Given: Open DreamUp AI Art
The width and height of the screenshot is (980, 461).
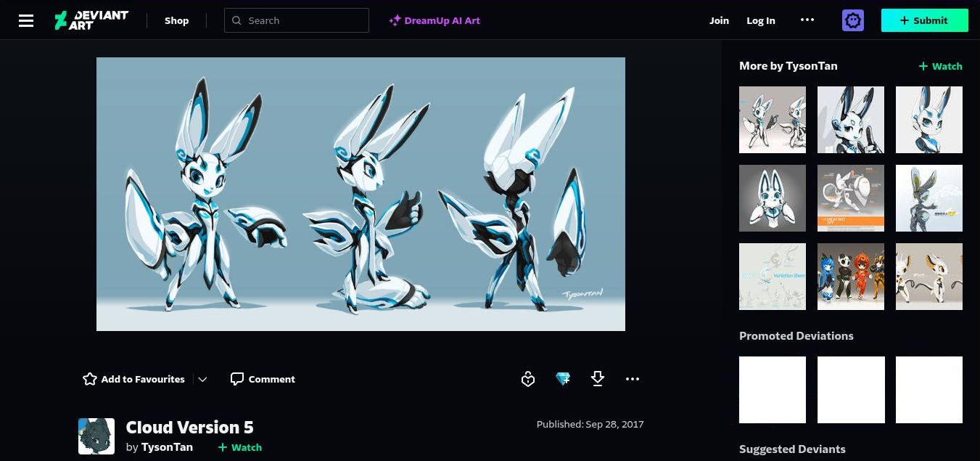Looking at the screenshot, I should [x=435, y=20].
